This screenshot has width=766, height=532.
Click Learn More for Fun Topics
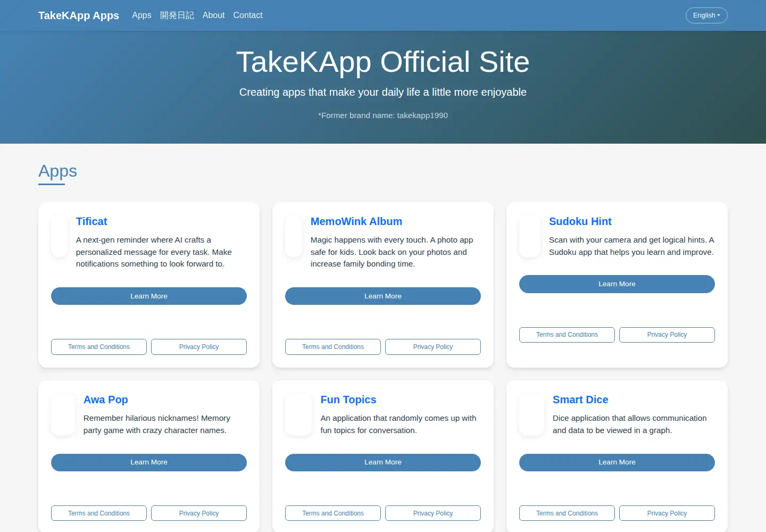383,462
